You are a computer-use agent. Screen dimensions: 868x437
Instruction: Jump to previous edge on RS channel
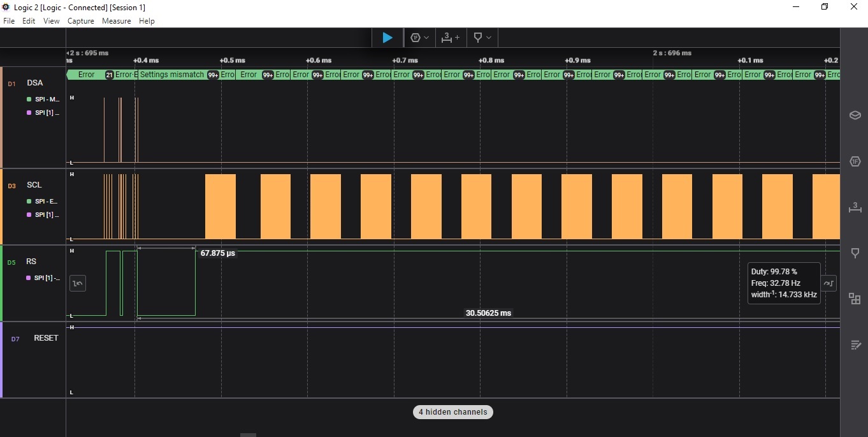78,283
